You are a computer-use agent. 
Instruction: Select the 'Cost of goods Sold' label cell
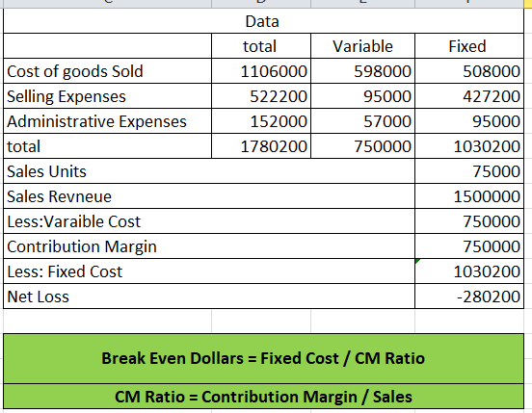tap(107, 71)
